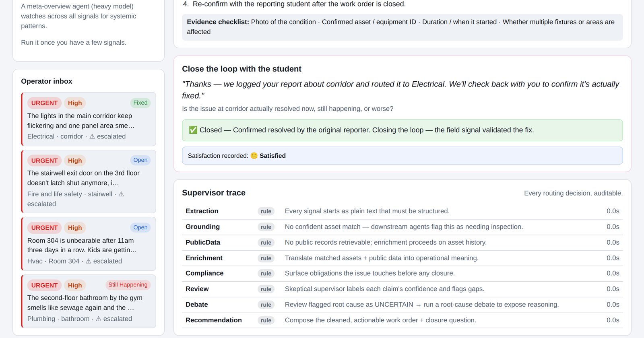Open the Room 304 unbearable inbox item
The image size is (644, 338).
coord(89,244)
